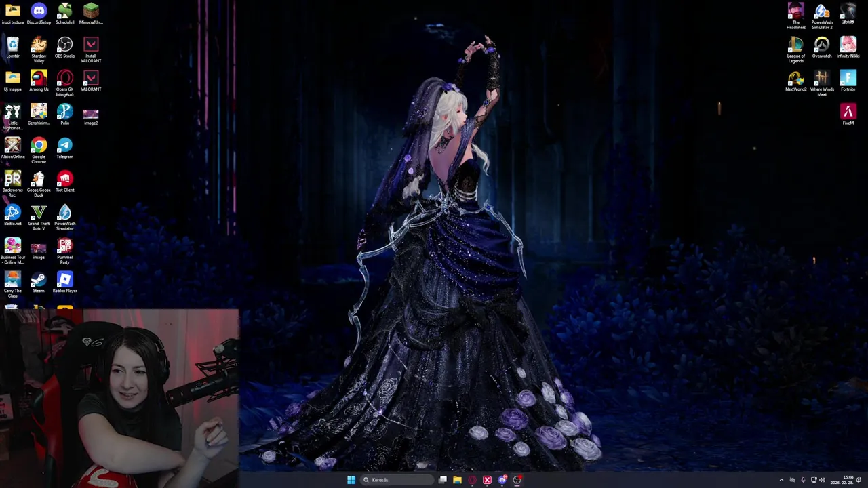The height and width of the screenshot is (488, 868).
Task: Click the microphone icon in the system tray
Action: click(803, 480)
